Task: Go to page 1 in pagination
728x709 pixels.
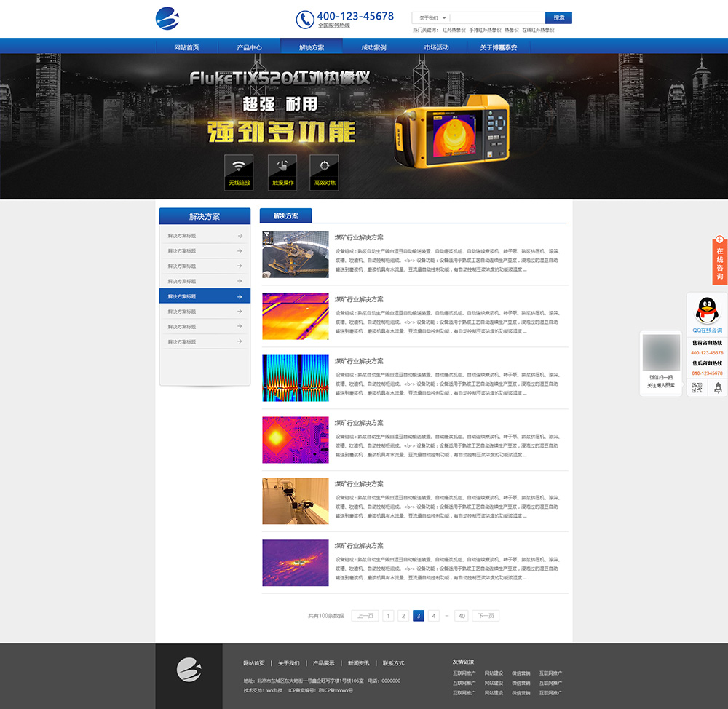Action: [x=388, y=616]
